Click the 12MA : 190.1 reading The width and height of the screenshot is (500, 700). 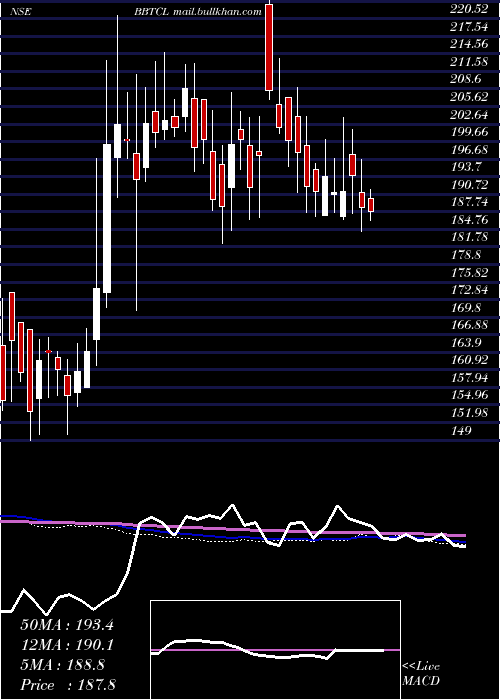coord(67,645)
